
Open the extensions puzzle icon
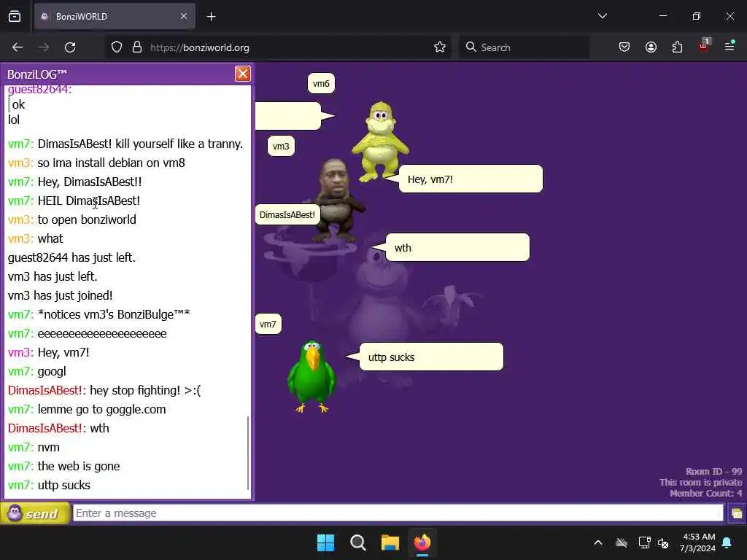[677, 47]
